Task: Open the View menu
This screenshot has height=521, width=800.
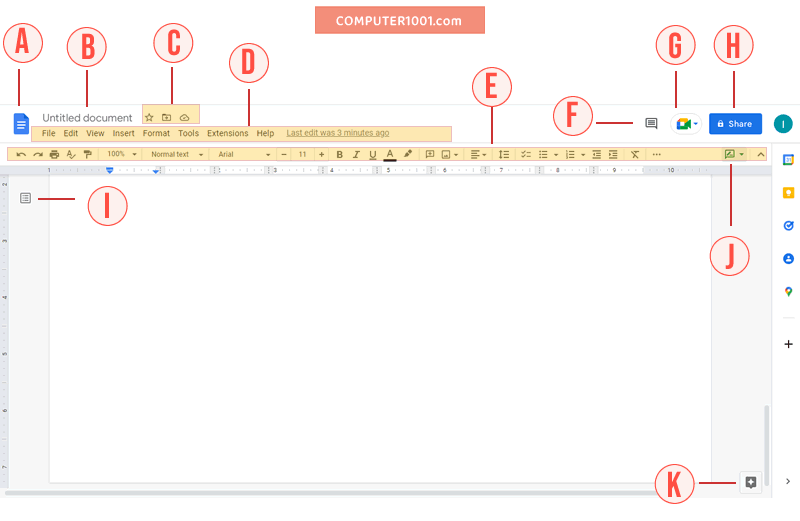Action: 95,133
